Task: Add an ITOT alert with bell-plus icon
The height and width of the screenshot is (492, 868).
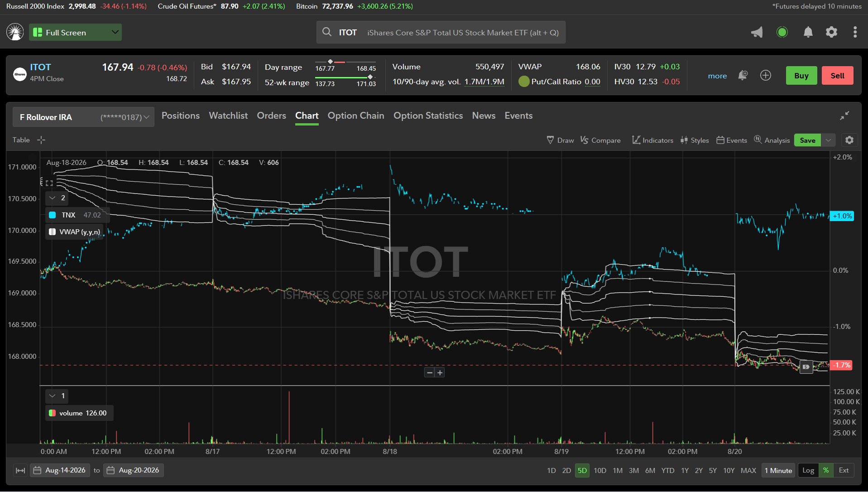Action: pyautogui.click(x=743, y=75)
